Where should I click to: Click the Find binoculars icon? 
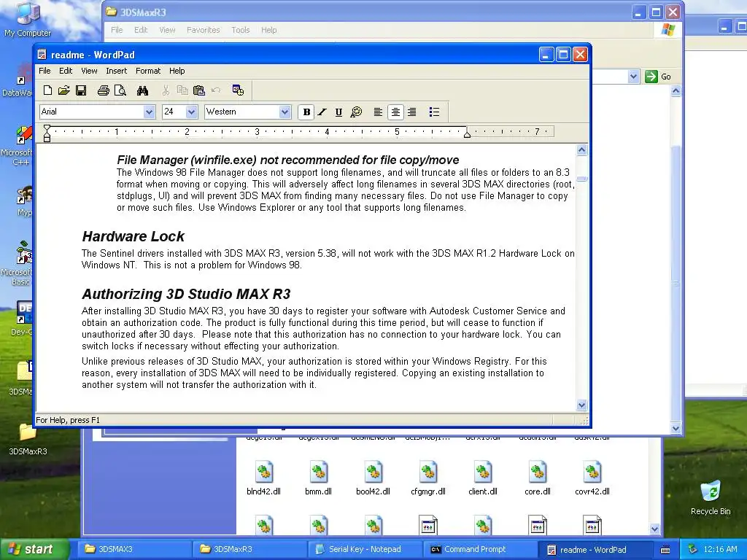[x=142, y=90]
